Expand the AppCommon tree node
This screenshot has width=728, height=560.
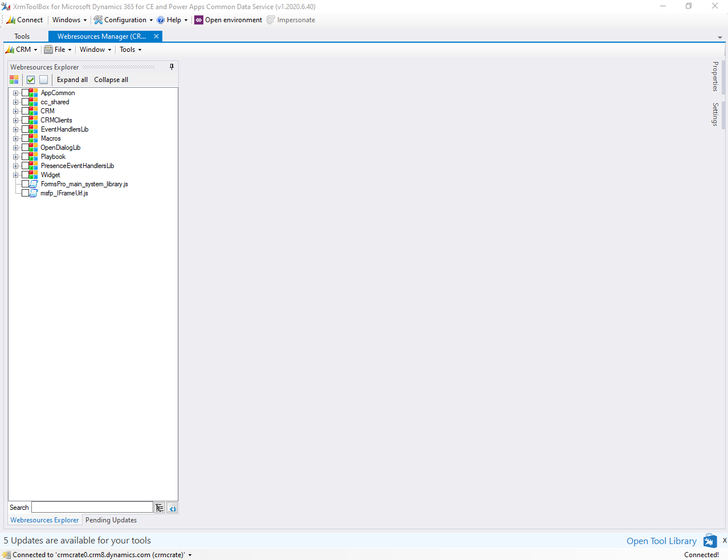15,93
